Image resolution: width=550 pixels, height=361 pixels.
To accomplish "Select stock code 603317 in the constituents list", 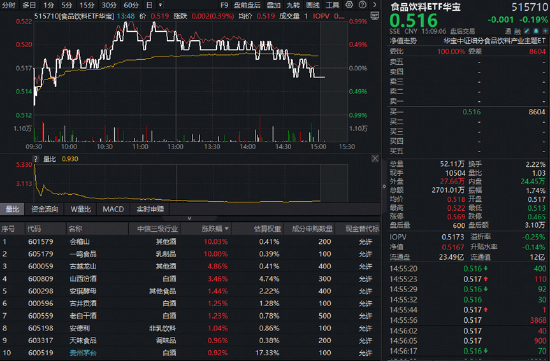I will coord(41,340).
